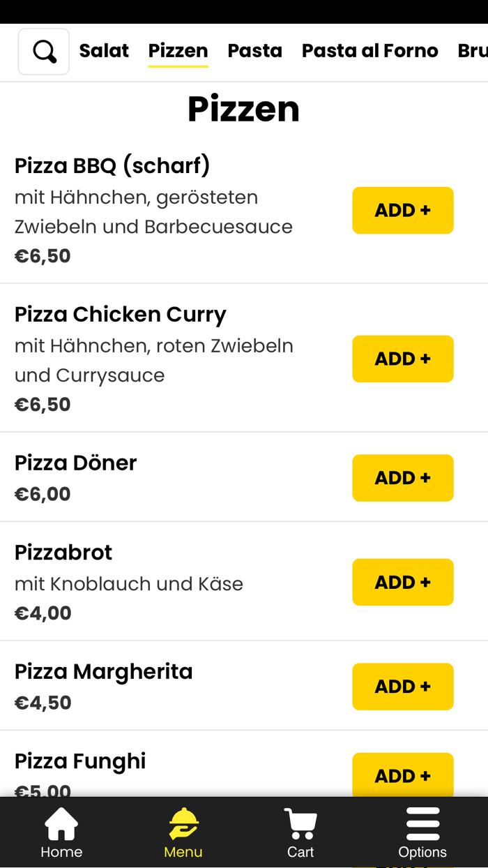Stay on the Pizzen category tab
488x868 pixels.
178,50
